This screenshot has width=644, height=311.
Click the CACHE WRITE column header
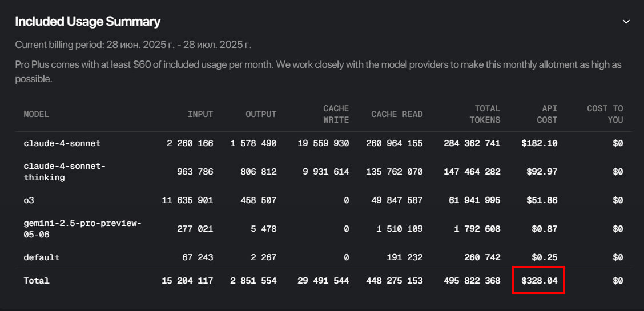[x=336, y=114]
